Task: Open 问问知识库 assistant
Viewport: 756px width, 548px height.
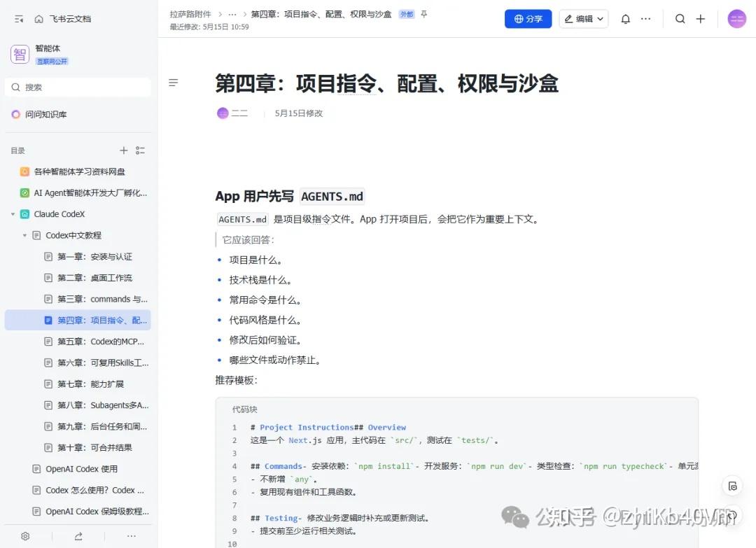Action: coord(39,114)
